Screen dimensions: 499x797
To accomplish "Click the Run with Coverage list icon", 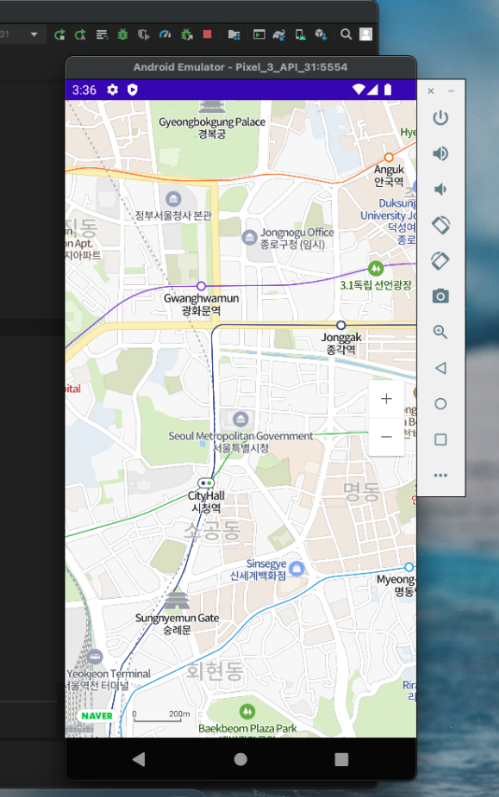I will click(102, 35).
